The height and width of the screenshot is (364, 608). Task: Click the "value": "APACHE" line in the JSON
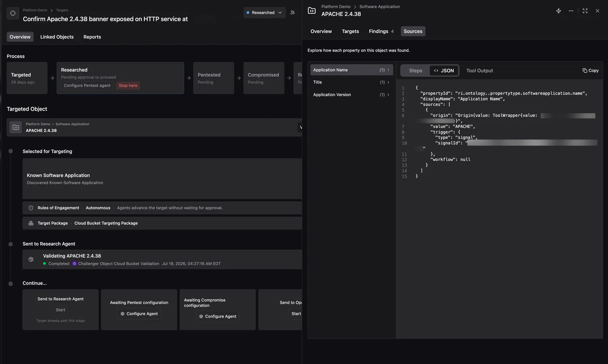pyautogui.click(x=453, y=127)
